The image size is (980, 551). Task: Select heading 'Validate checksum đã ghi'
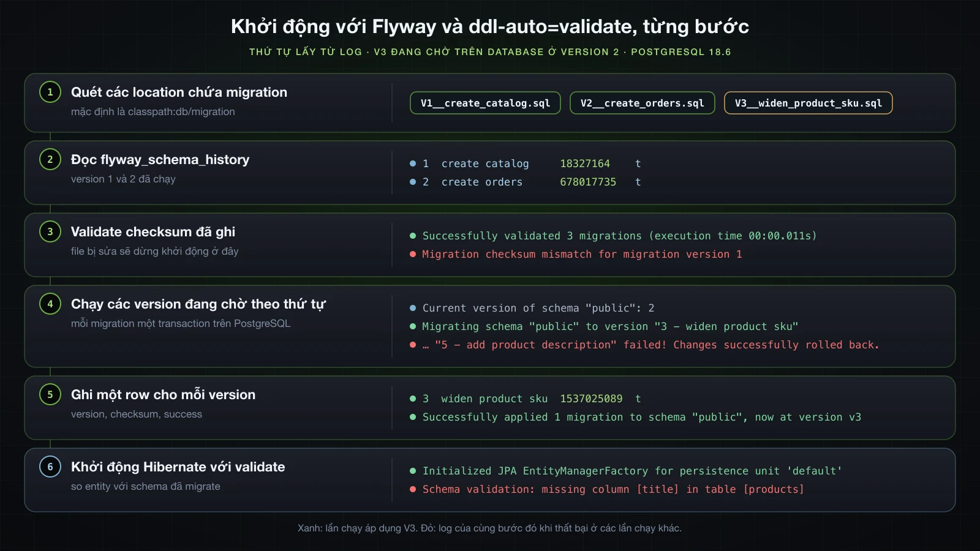[153, 231]
